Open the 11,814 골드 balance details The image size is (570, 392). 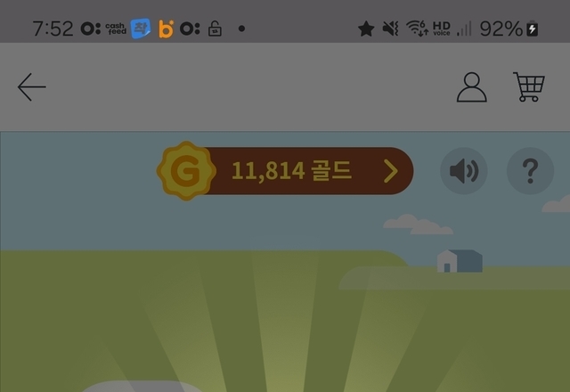point(291,171)
